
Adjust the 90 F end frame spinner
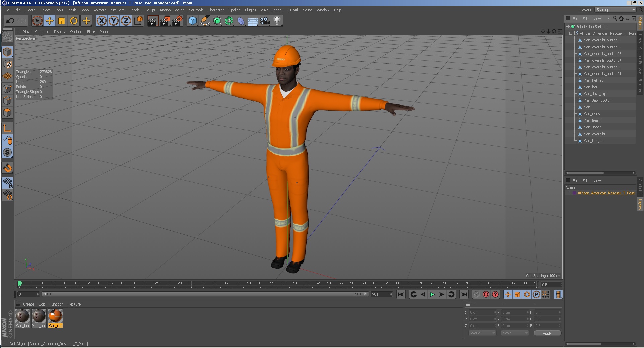391,294
